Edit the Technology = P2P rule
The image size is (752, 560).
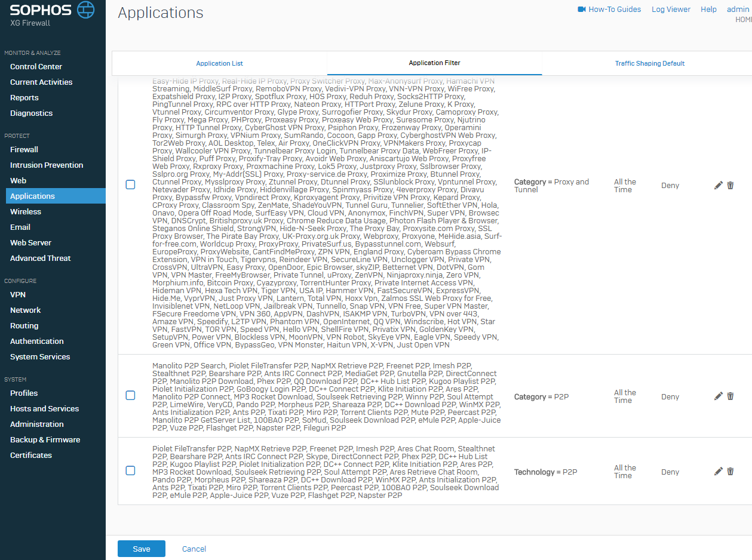point(719,471)
